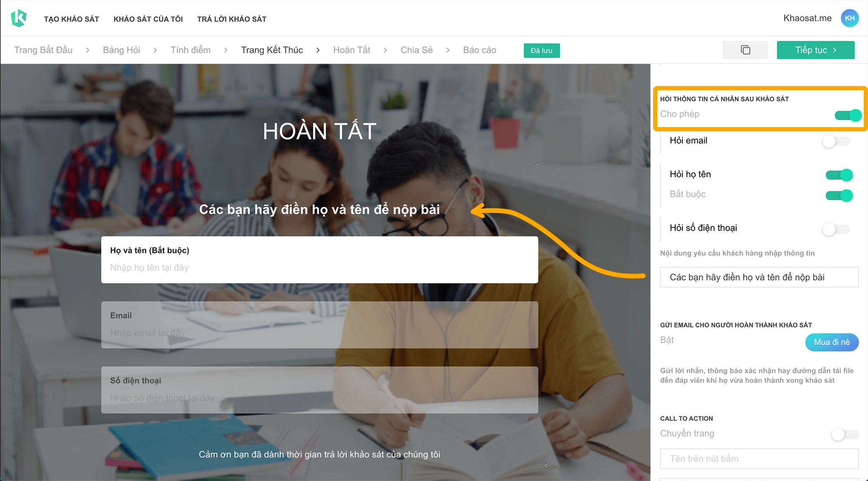Click the 'Đã lưu' save button
Viewport: 868px width, 481px height.
pos(542,50)
